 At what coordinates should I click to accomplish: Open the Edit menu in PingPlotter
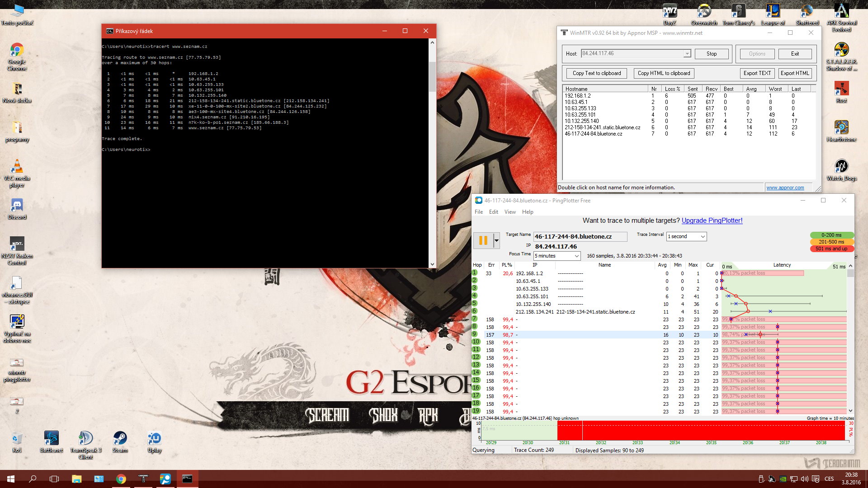click(493, 212)
